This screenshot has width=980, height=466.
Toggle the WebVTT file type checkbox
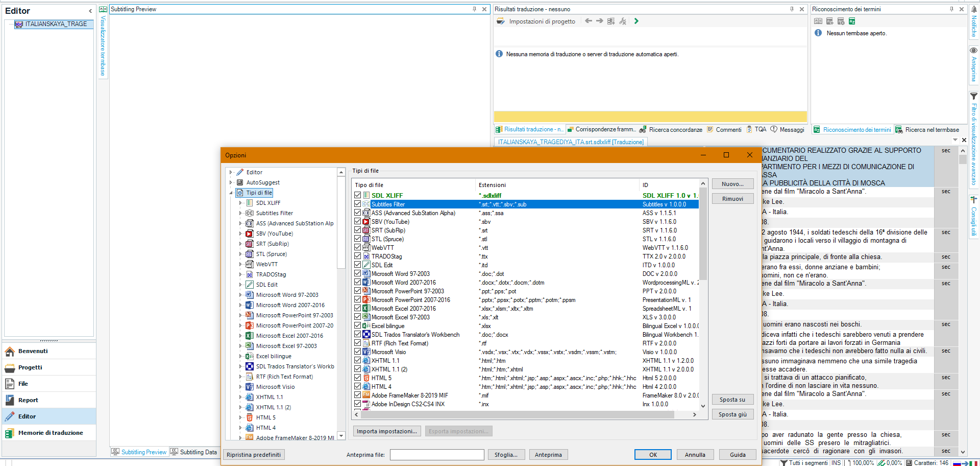[x=358, y=247]
